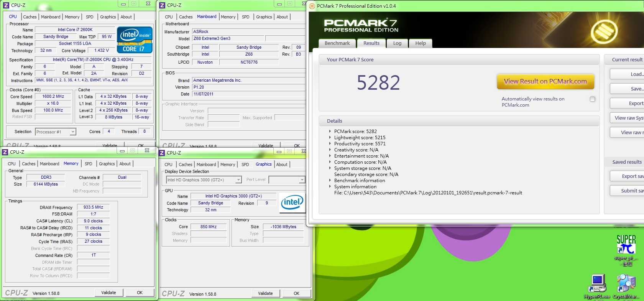644x301 pixels.
Task: Select Mainboard tab in the CPU window
Action: point(51,17)
